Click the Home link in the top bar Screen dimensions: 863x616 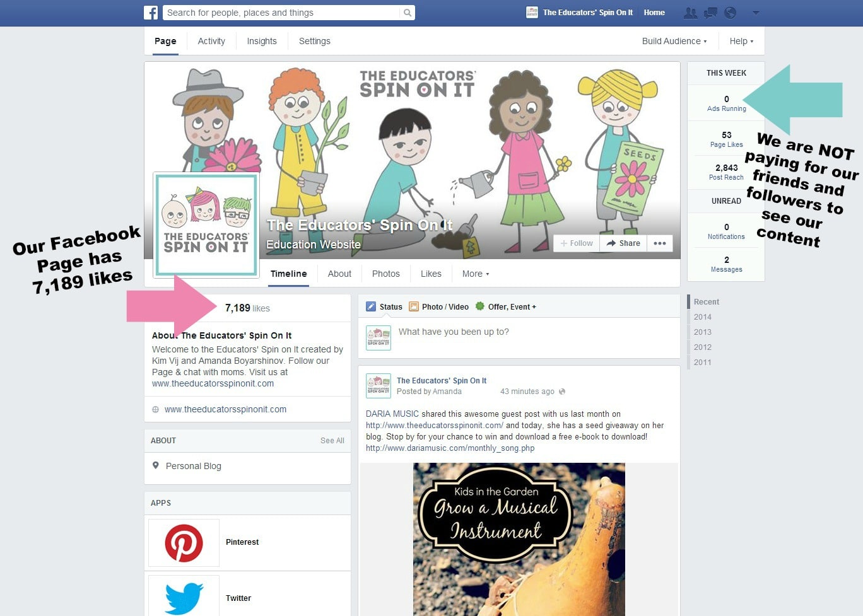click(x=654, y=13)
